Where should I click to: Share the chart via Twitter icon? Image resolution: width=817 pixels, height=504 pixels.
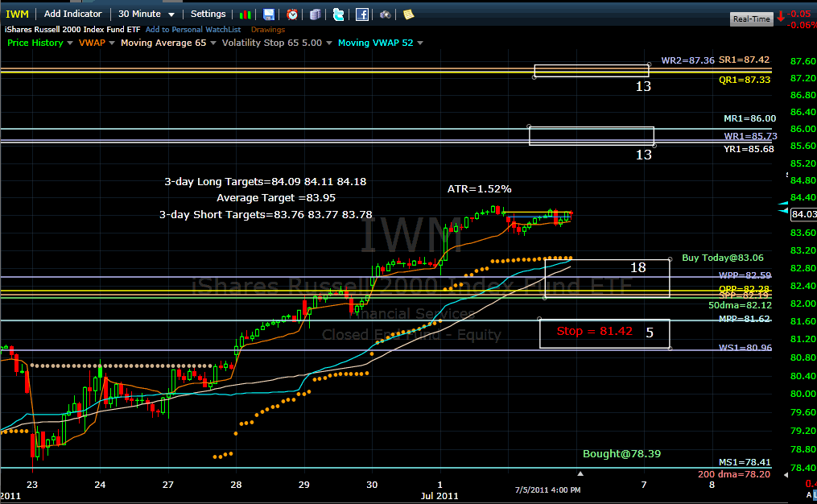339,14
